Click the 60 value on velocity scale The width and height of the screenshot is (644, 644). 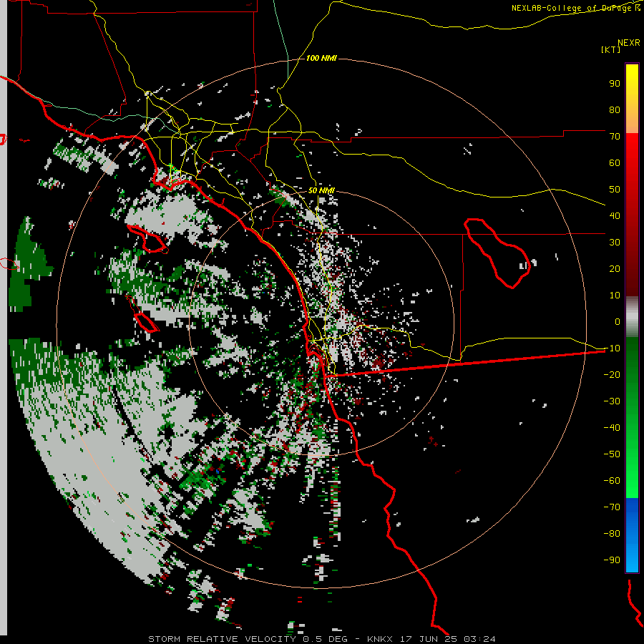615,162
